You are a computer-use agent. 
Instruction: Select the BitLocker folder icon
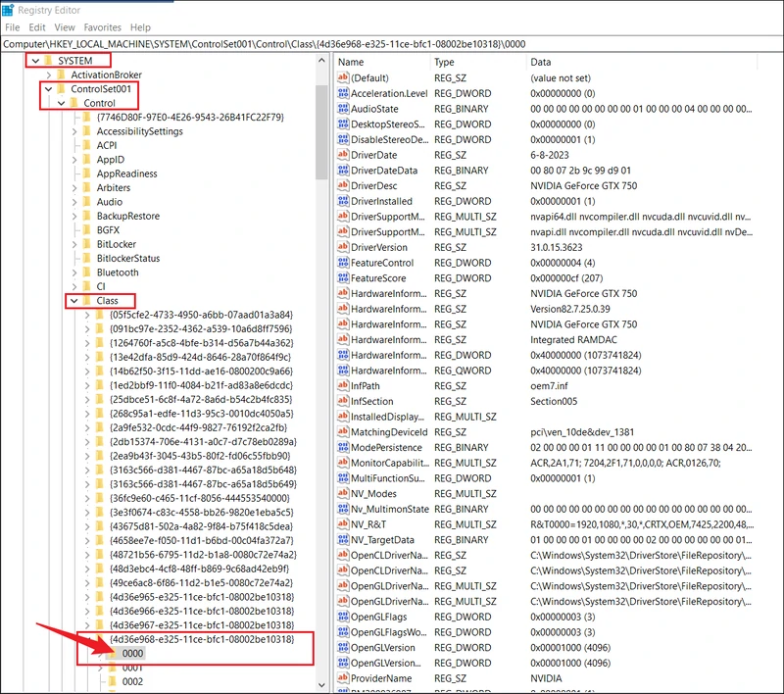click(86, 243)
